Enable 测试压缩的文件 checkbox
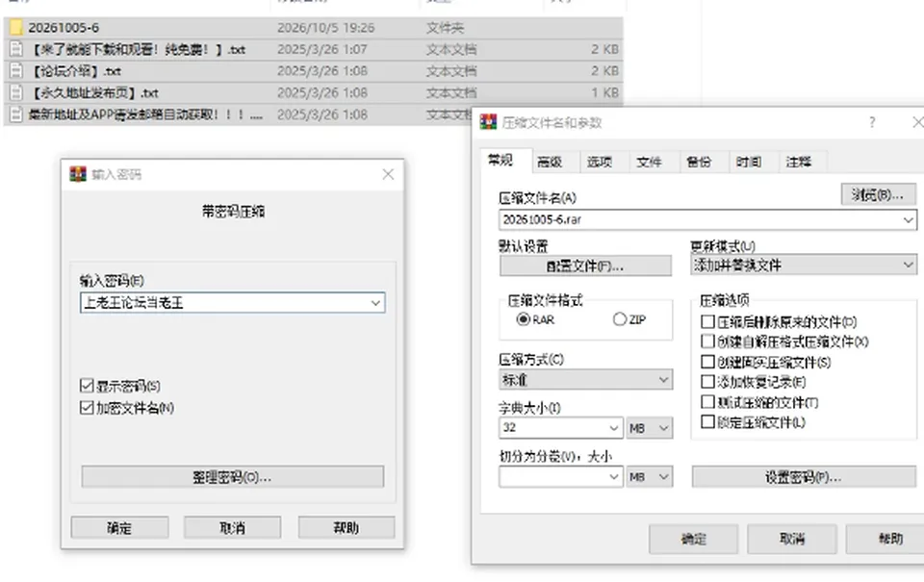Viewport: 924px width, 582px height. click(x=707, y=402)
